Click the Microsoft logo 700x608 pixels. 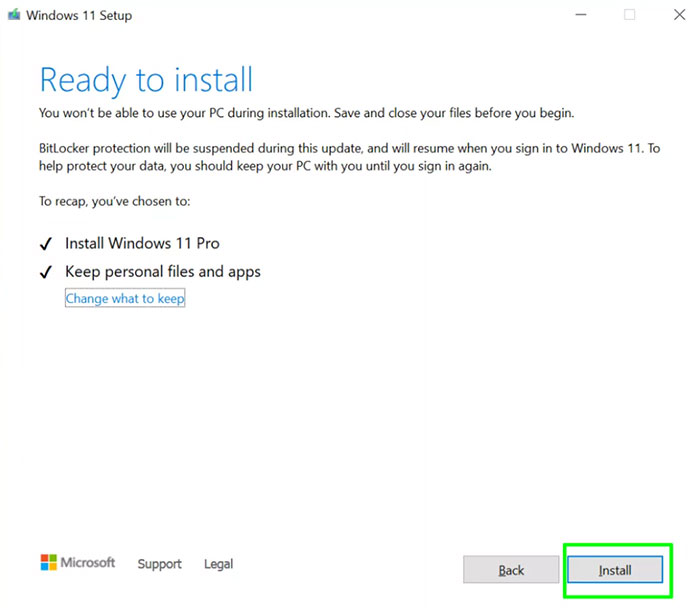coord(78,562)
